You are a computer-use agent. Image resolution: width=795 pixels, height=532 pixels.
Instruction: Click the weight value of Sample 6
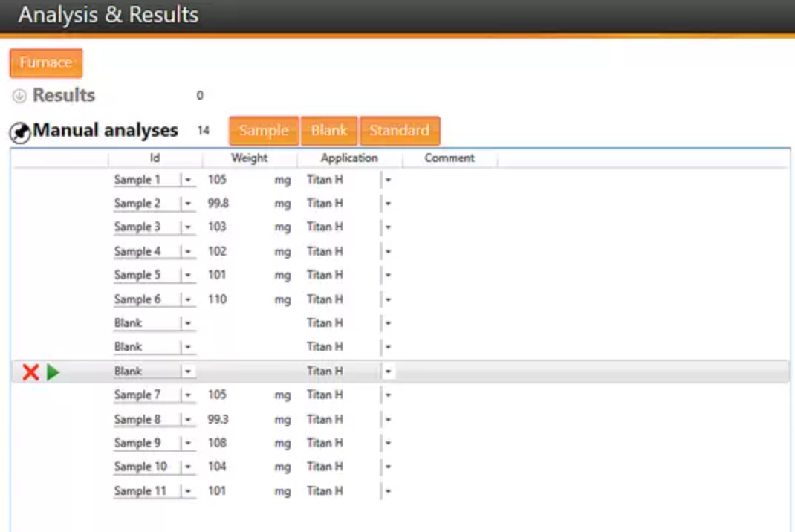[218, 299]
